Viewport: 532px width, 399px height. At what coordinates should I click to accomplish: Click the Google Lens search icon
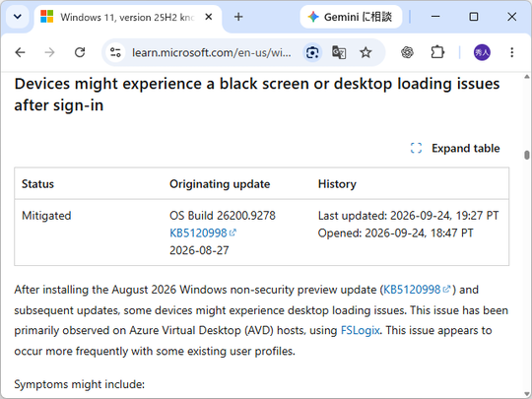tap(312, 52)
